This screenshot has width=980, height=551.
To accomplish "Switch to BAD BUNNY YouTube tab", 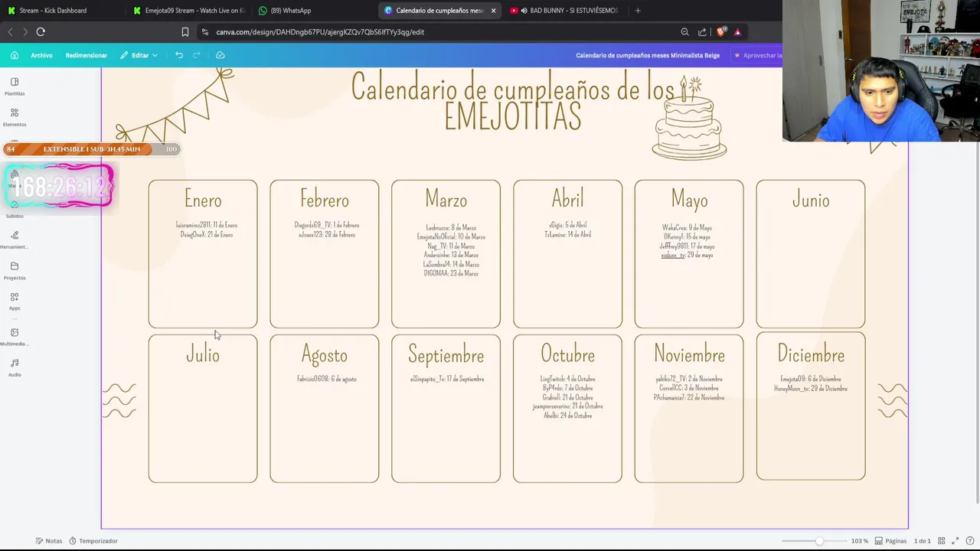I will click(567, 11).
